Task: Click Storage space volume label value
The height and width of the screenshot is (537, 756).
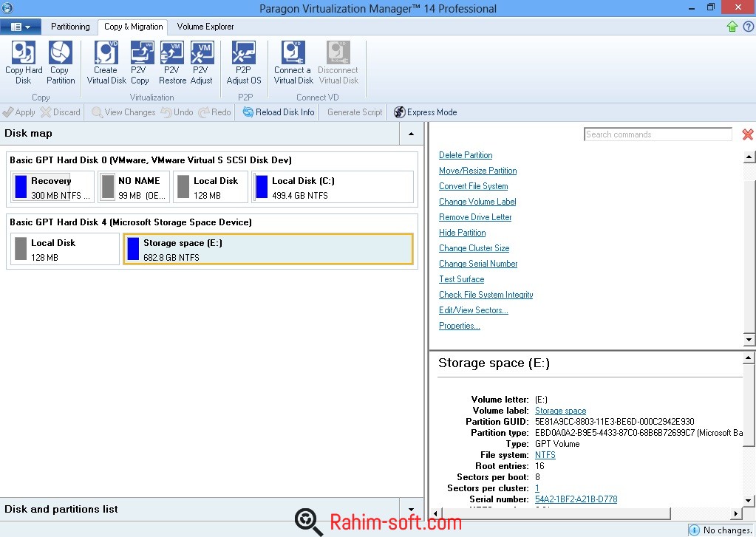Action: coord(561,411)
